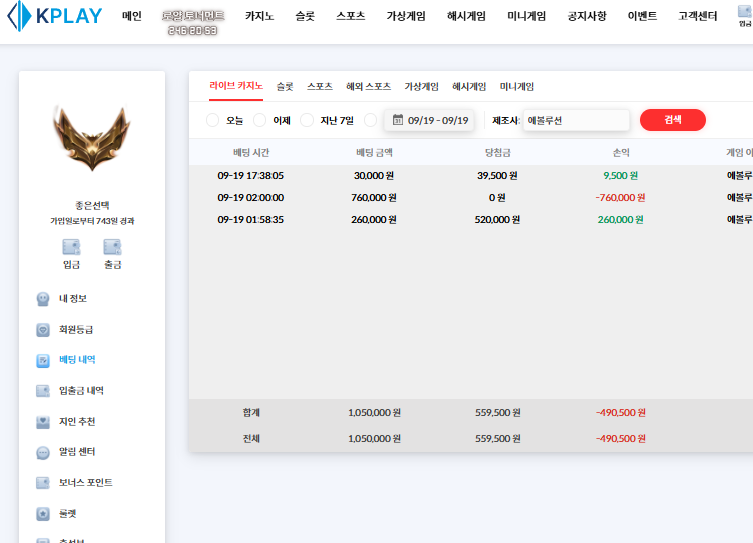Click the 룰렛 star icon
Image resolution: width=753 pixels, height=543 pixels.
pyautogui.click(x=43, y=514)
